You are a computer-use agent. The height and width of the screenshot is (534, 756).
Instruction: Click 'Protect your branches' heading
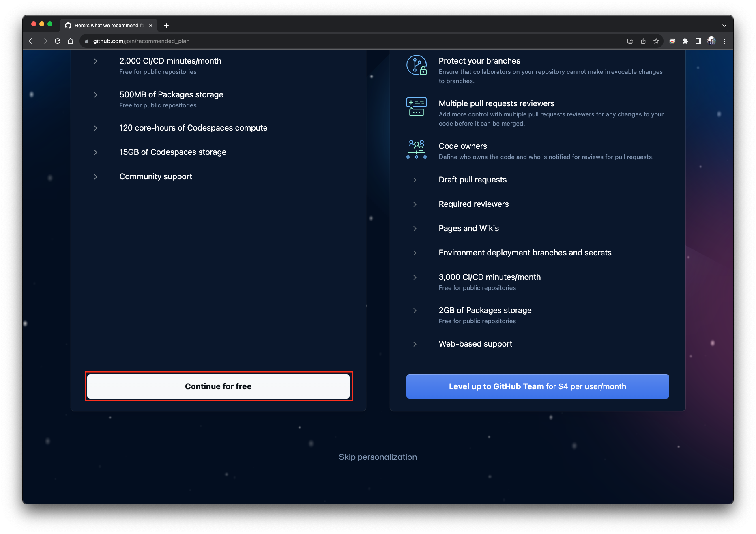click(479, 61)
